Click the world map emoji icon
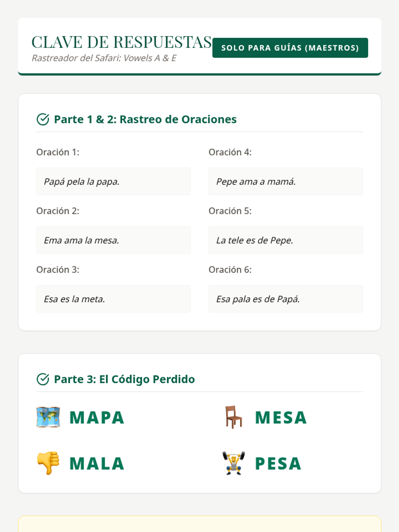The image size is (399, 532). pyautogui.click(x=48, y=417)
